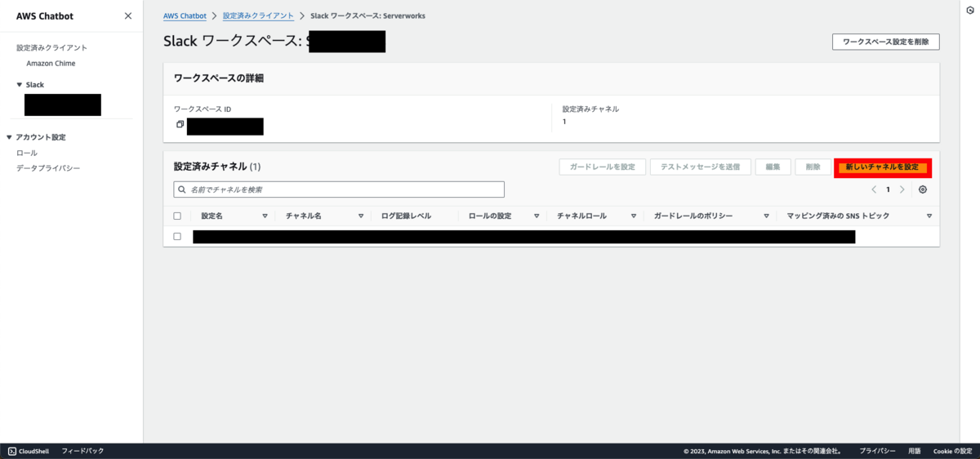The image size is (980, 459).
Task: Collapse the Slack section in sidebar
Action: coord(20,84)
